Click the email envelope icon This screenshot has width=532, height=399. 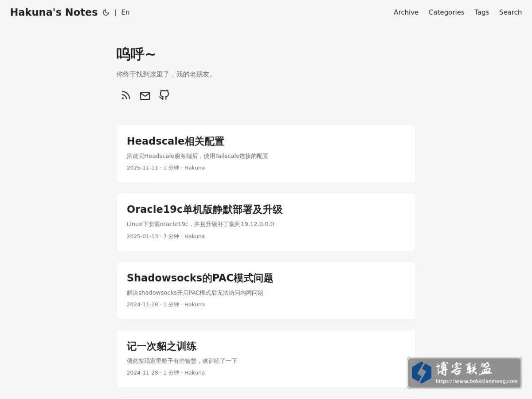click(145, 96)
